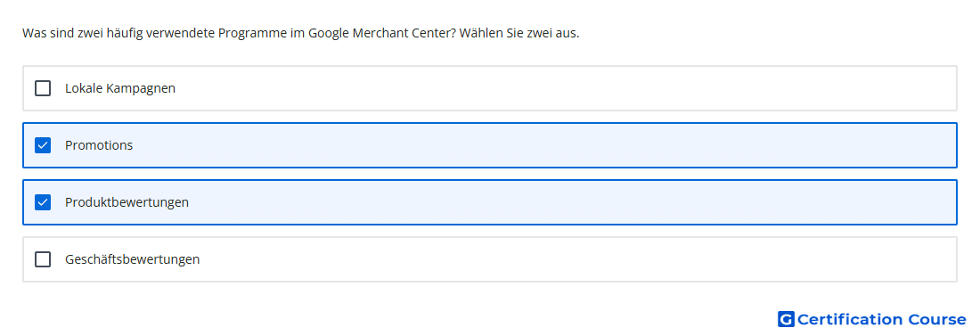Click the 'Produktbewertungen' answer label

pyautogui.click(x=127, y=202)
